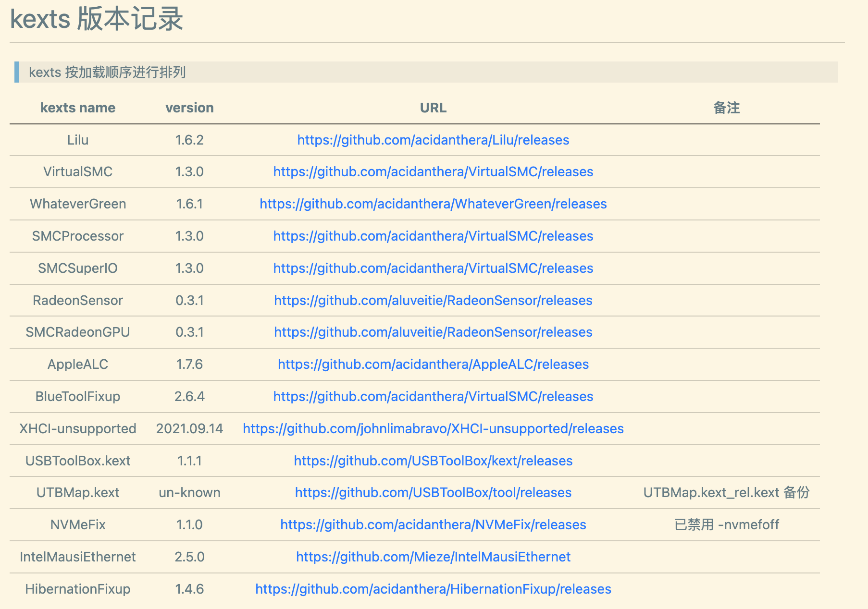Click the 'NVMeFix' name cell
This screenshot has width=868, height=609.
coord(78,524)
